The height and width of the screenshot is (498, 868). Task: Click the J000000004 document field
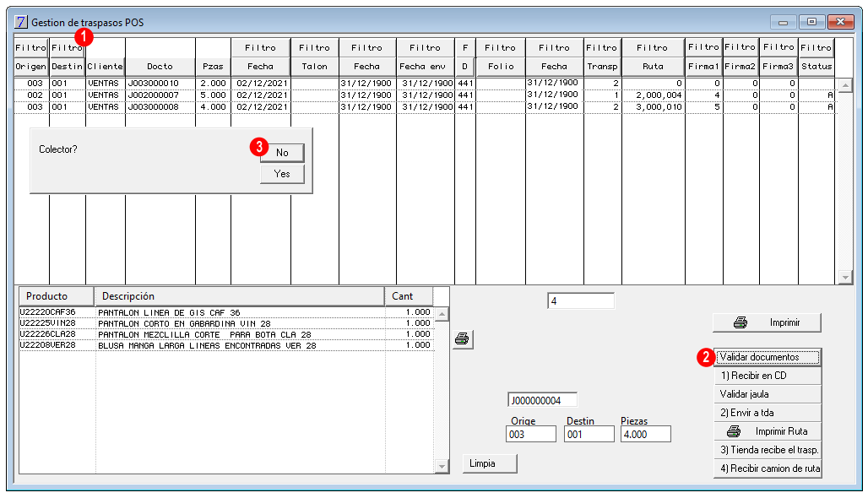point(542,400)
